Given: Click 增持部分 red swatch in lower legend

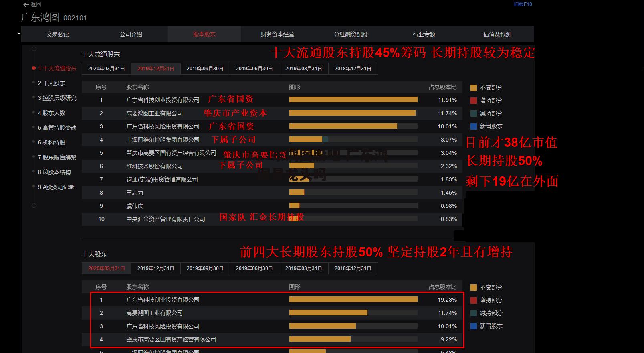Looking at the screenshot, I should pyautogui.click(x=474, y=300).
